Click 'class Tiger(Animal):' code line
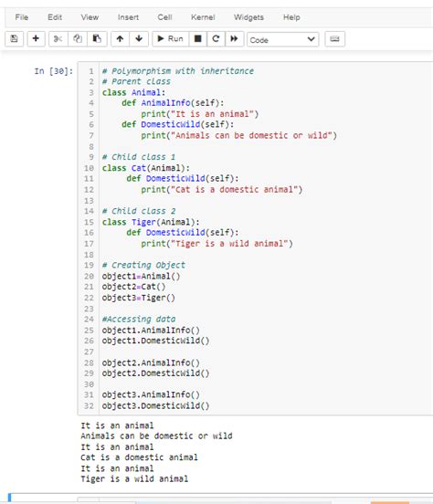The height and width of the screenshot is (504, 433). point(151,222)
